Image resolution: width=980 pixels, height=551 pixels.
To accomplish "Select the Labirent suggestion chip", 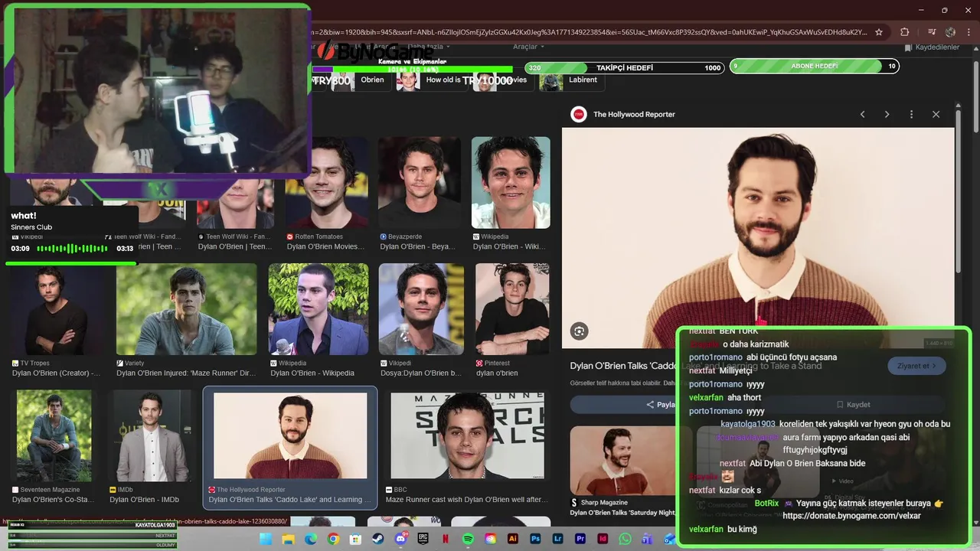I will 570,80.
